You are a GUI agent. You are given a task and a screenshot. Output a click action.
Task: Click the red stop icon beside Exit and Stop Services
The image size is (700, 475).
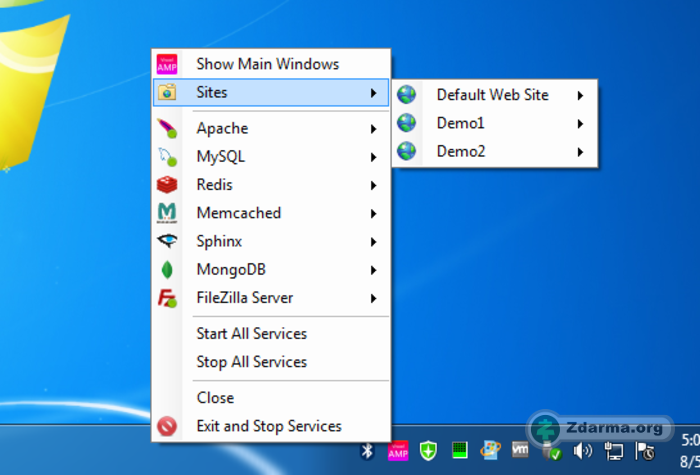point(167,426)
